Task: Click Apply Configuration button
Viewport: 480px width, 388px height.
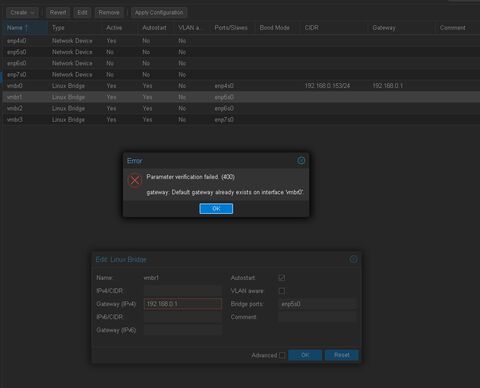Action: (159, 13)
